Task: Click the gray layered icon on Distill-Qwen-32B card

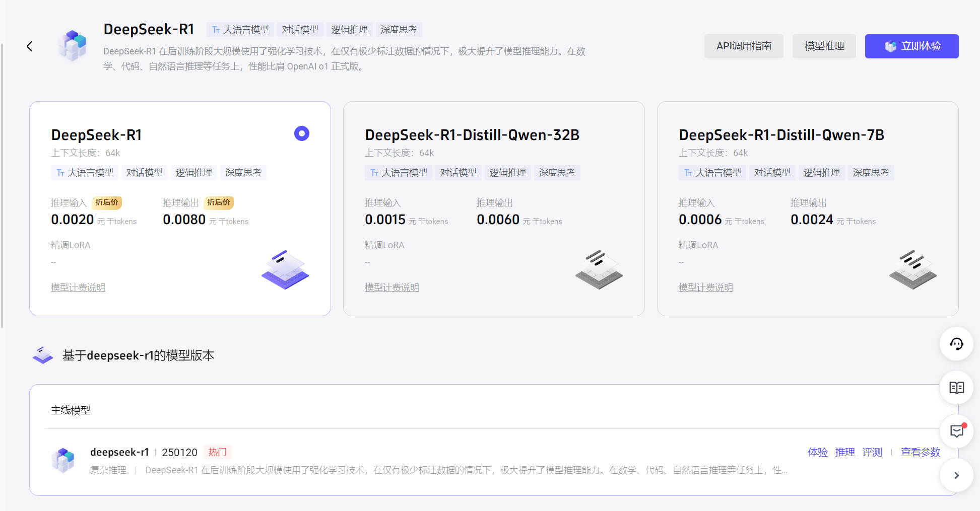Action: [x=599, y=270]
